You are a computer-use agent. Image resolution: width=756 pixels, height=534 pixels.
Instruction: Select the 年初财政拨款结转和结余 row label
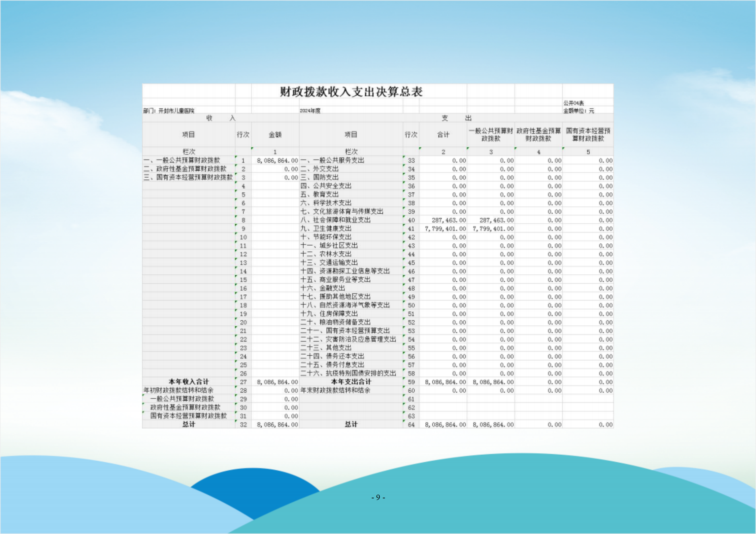click(178, 390)
